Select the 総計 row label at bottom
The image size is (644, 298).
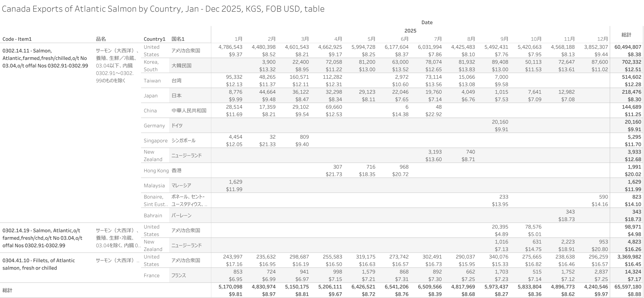tap(7, 290)
